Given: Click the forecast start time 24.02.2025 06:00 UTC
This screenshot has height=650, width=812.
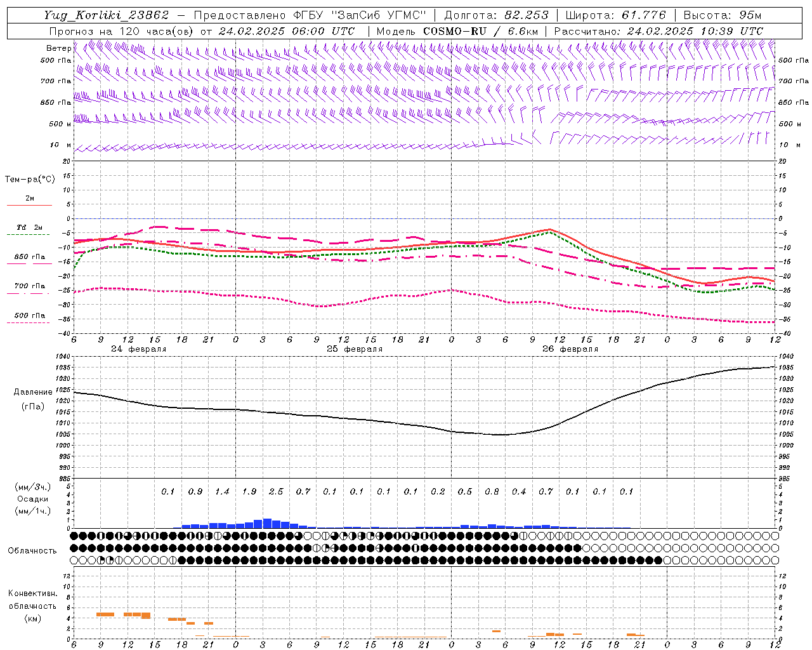Looking at the screenshot, I should click(287, 31).
